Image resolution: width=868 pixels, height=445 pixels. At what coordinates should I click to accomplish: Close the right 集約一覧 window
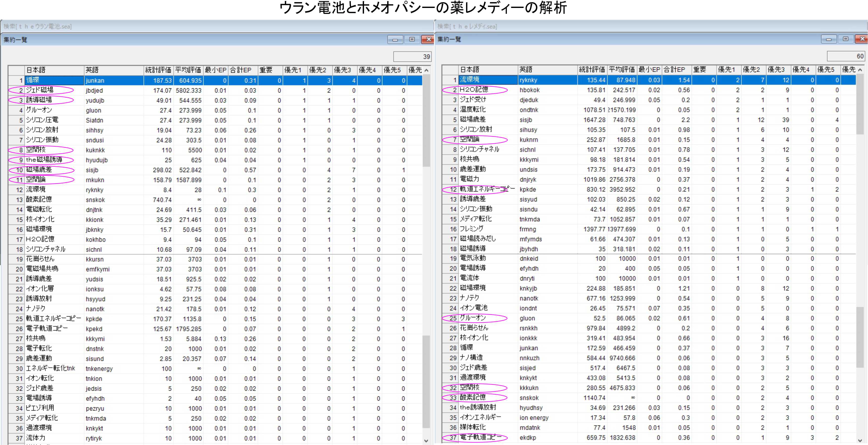pyautogui.click(x=862, y=39)
